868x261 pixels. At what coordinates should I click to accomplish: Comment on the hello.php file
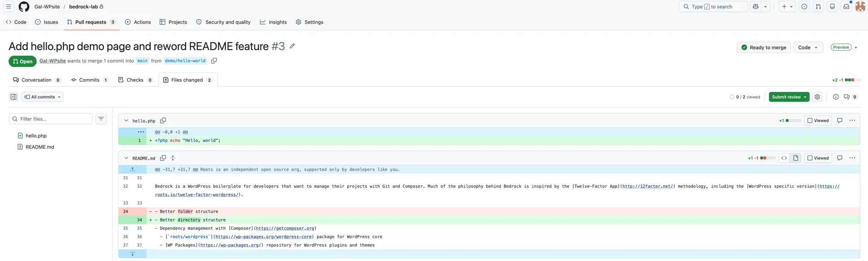coord(840,121)
